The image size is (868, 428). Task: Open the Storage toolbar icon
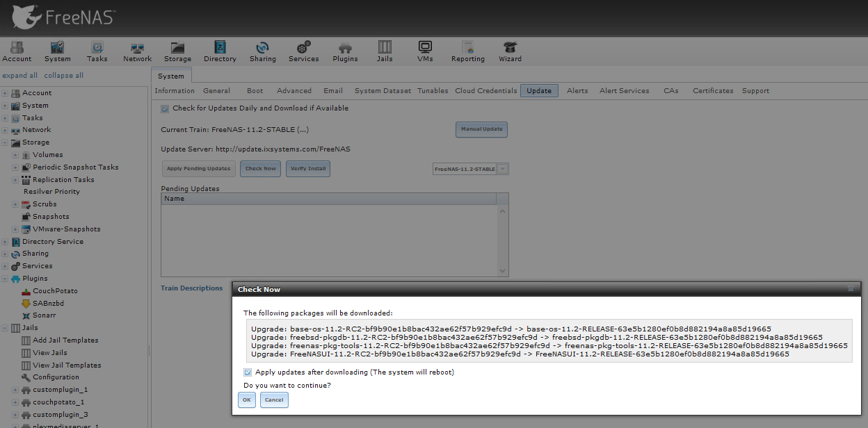point(177,51)
